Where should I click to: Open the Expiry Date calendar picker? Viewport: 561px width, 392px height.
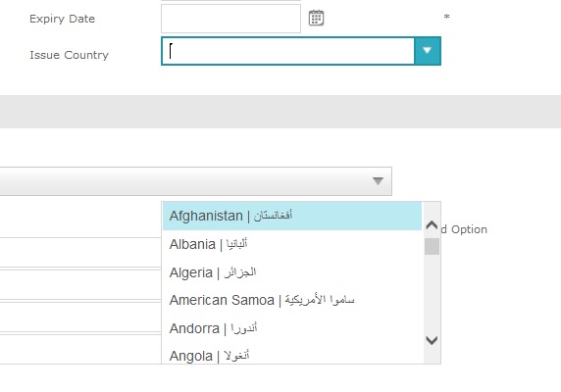pos(316,18)
